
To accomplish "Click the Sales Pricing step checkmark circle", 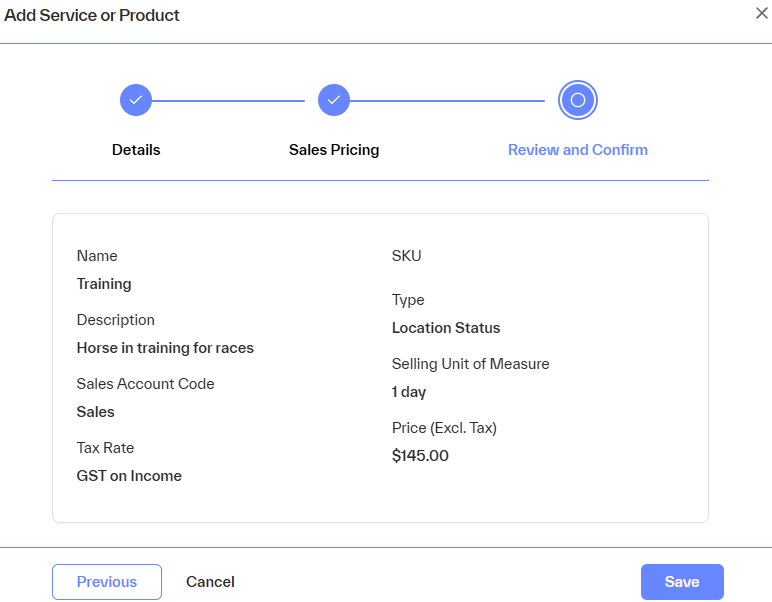I will [x=334, y=100].
